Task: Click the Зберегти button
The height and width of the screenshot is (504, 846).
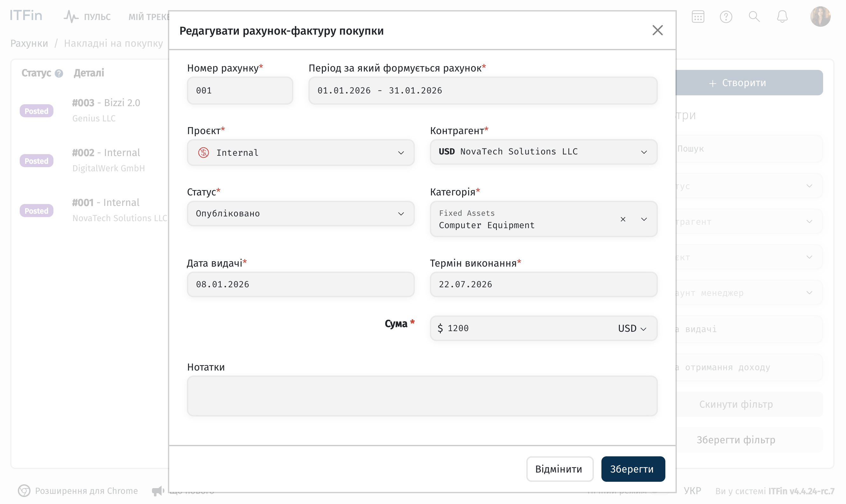Action: 633,469
